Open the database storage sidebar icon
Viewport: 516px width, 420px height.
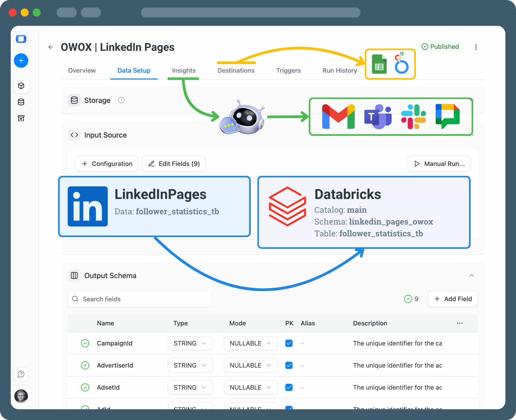[x=21, y=102]
